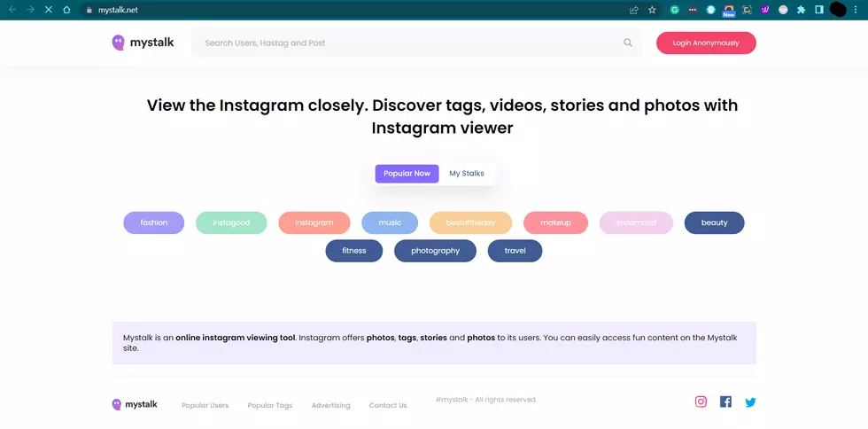Open the bestoftheday tag
The width and height of the screenshot is (868, 429).
click(x=470, y=222)
